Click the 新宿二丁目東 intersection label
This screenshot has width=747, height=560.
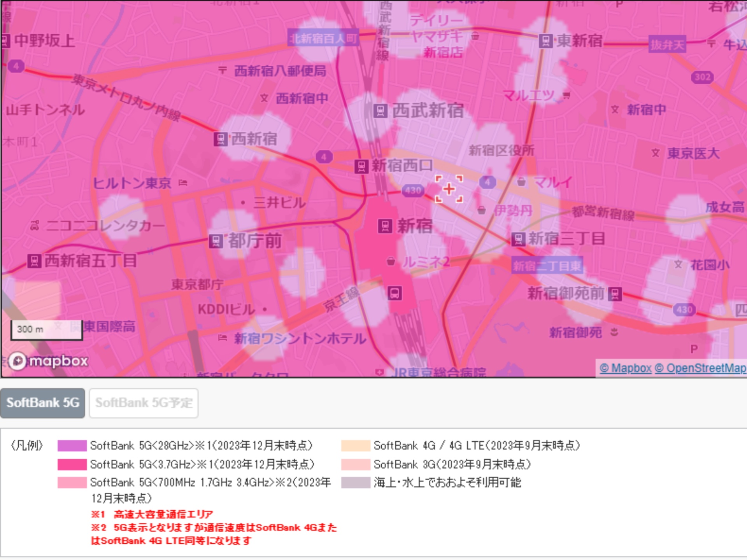[x=547, y=266]
